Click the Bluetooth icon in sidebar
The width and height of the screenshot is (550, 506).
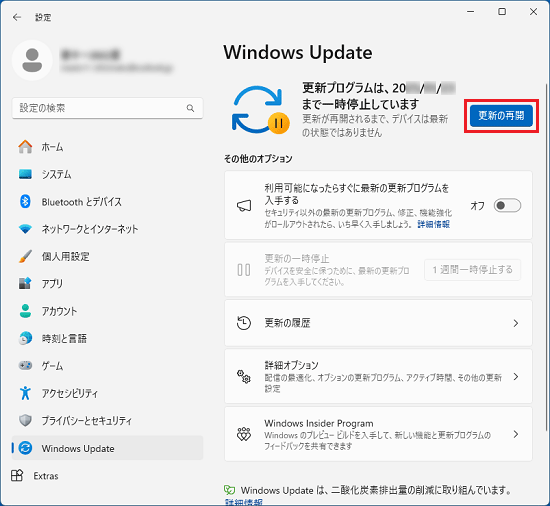pos(25,201)
